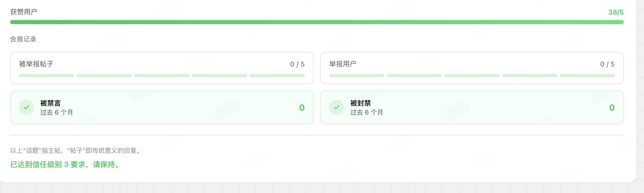This screenshot has width=644, height=193.
Task: Click last segment of 被举报帖子 bar
Action: coord(277,76)
